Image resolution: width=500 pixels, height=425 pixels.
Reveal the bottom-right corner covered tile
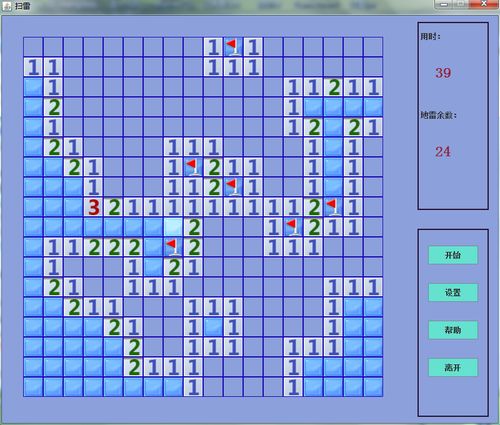coord(373,387)
